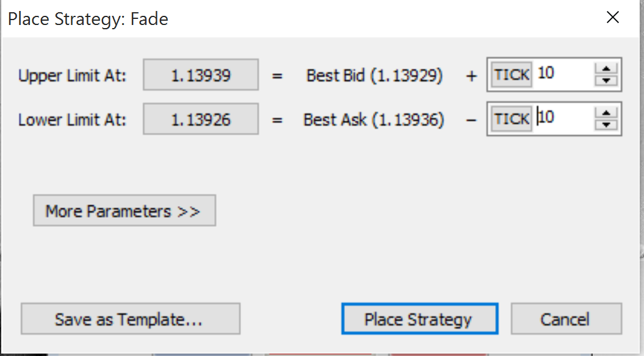644x356 pixels.
Task: Click the Best Bid (1.13929) reference text
Action: [375, 76]
